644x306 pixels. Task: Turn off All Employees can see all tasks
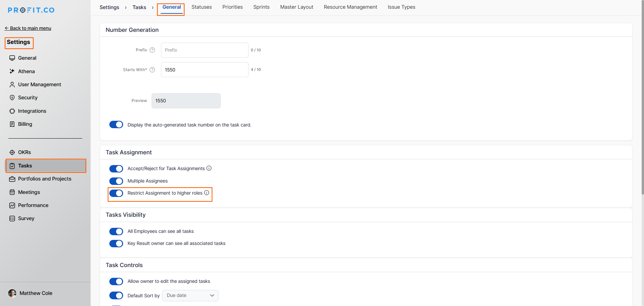tap(116, 232)
